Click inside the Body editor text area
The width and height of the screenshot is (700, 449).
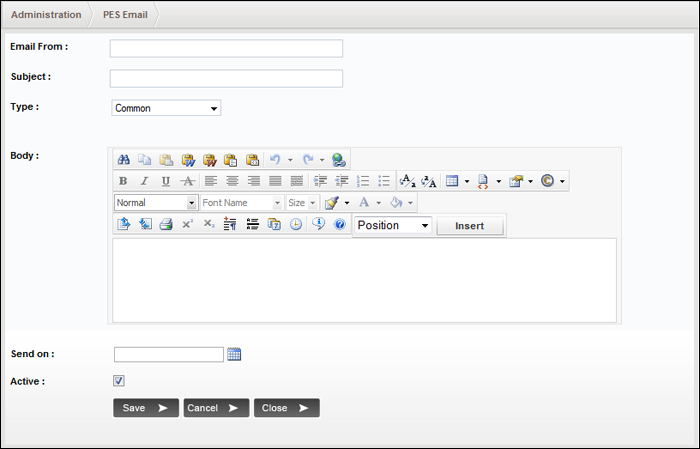(x=364, y=280)
